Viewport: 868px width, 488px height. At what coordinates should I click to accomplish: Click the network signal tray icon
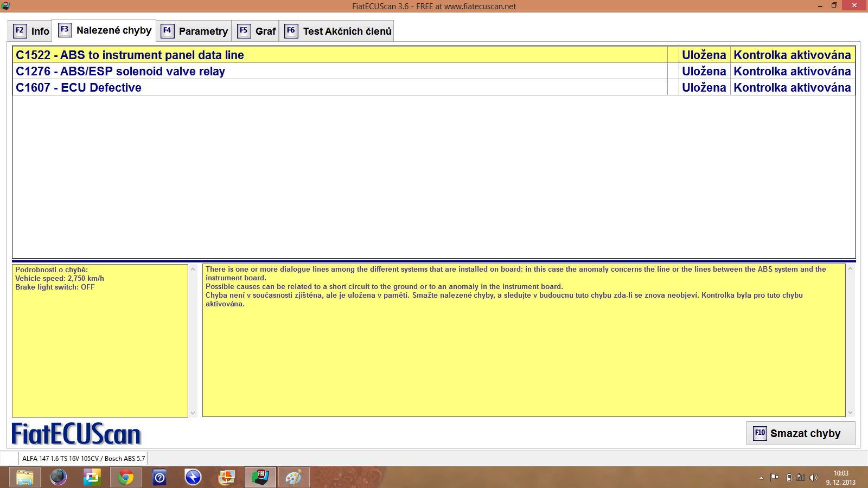coord(801,478)
